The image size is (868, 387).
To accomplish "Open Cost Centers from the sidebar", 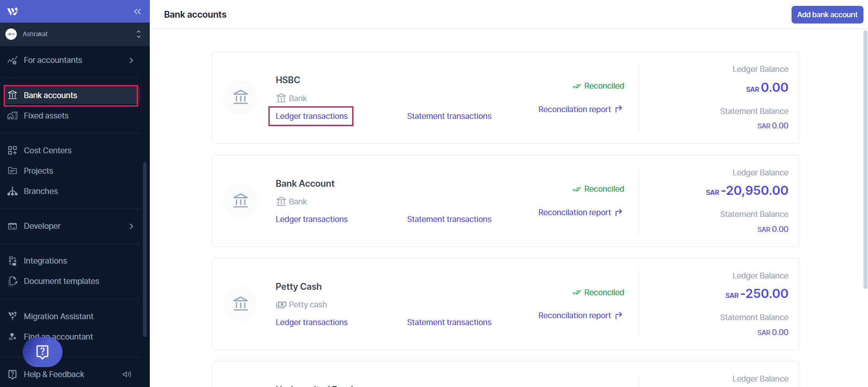I will pyautogui.click(x=48, y=151).
